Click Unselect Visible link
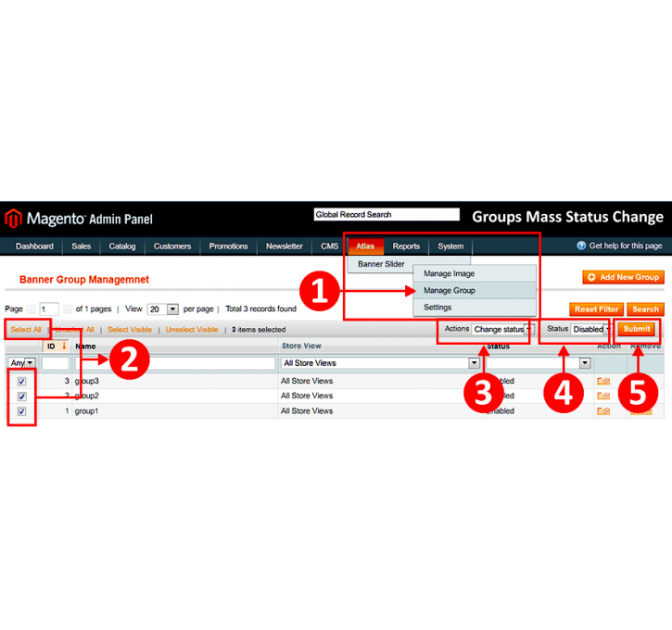The height and width of the screenshot is (630, 672). [192, 330]
